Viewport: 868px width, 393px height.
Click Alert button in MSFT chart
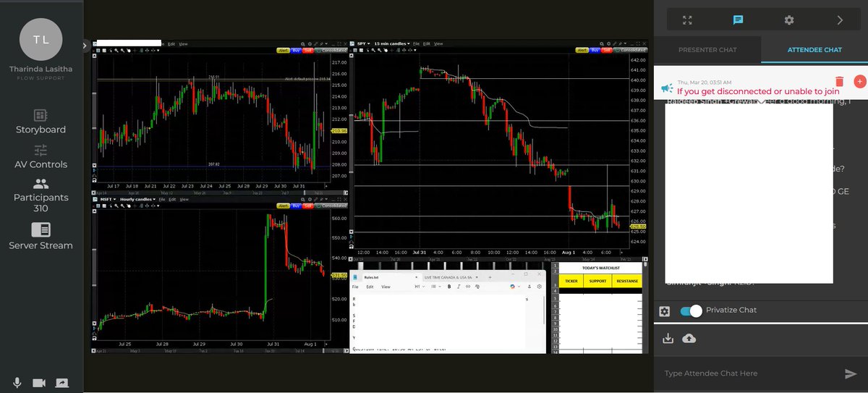click(x=283, y=206)
